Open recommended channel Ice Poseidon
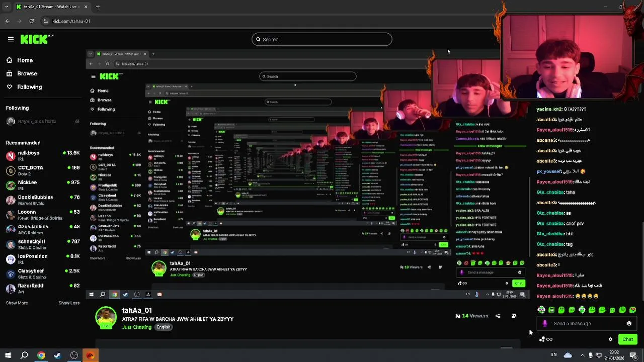The image size is (644, 362). (42, 258)
